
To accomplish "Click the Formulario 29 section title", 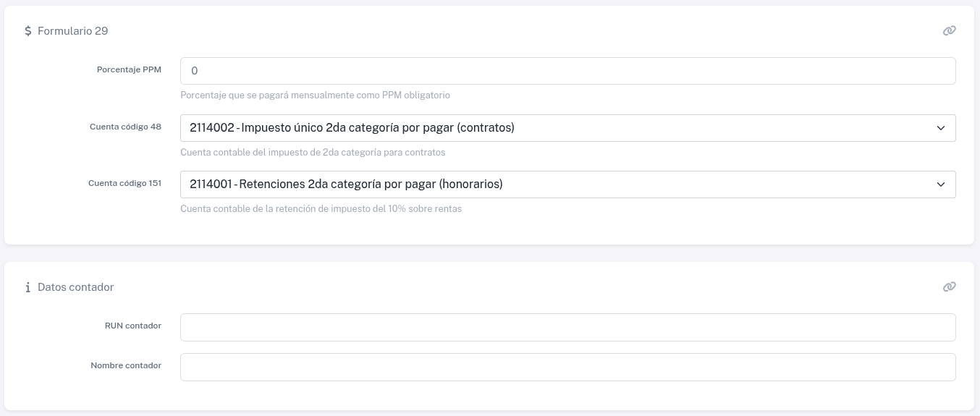I will (73, 31).
